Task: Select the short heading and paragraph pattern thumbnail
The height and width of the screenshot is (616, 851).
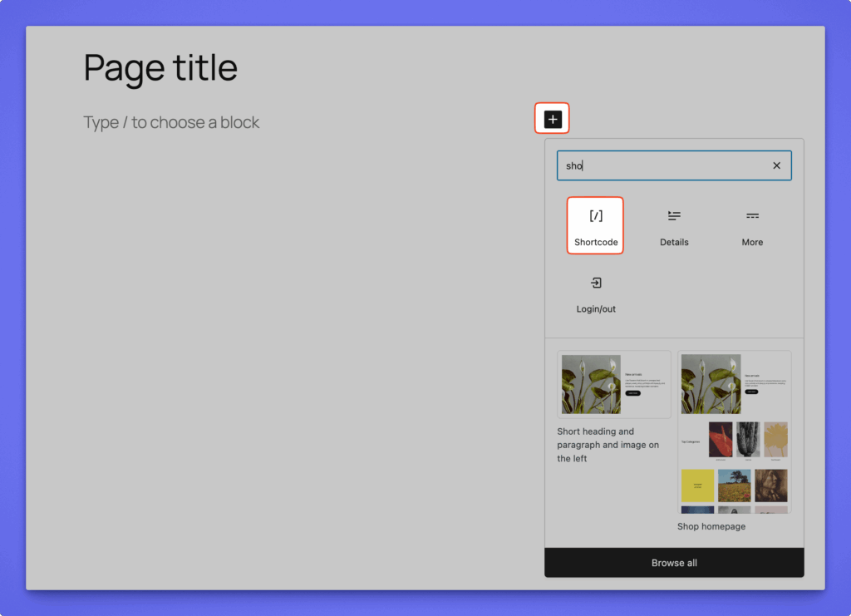Action: [x=613, y=384]
